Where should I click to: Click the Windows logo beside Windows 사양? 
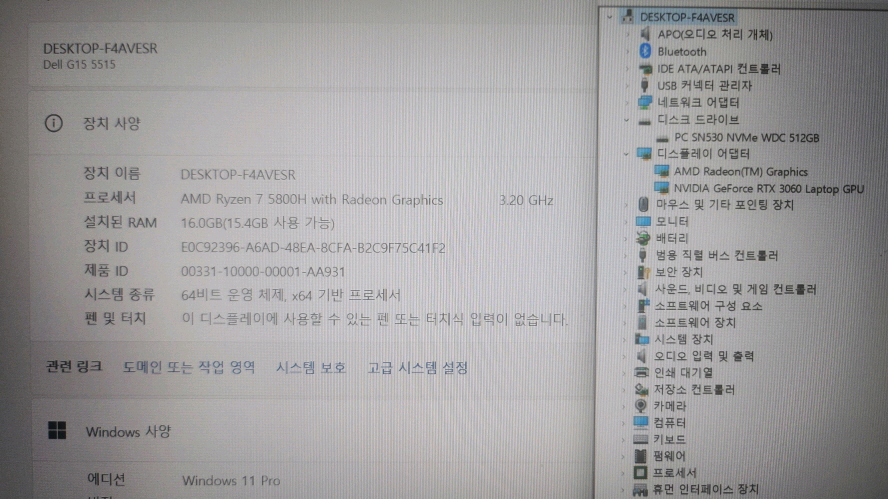(57, 431)
